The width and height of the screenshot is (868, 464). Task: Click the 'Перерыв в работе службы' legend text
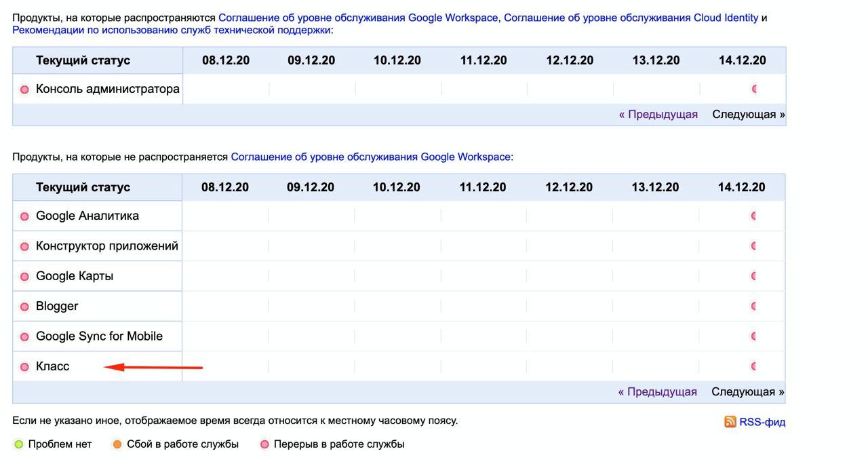339,445
